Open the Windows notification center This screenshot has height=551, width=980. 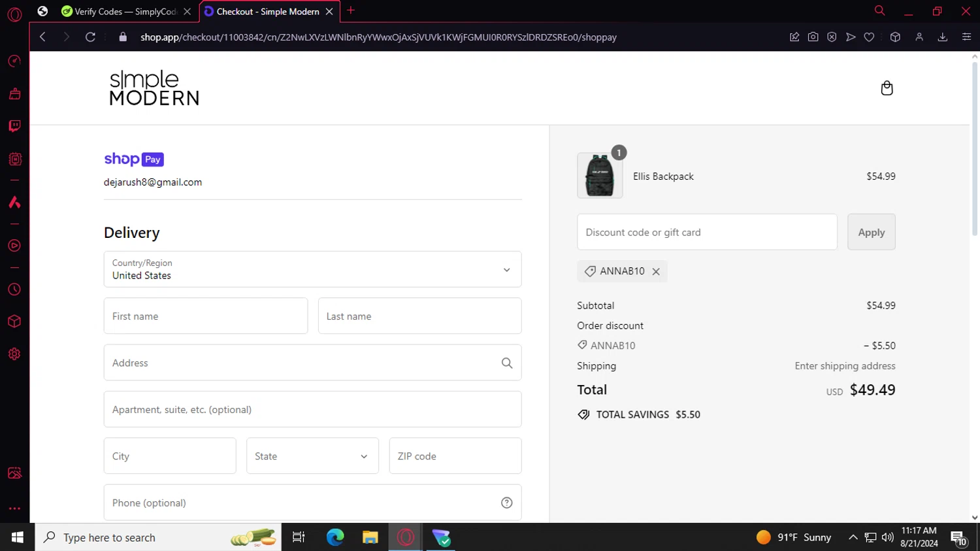(x=958, y=538)
